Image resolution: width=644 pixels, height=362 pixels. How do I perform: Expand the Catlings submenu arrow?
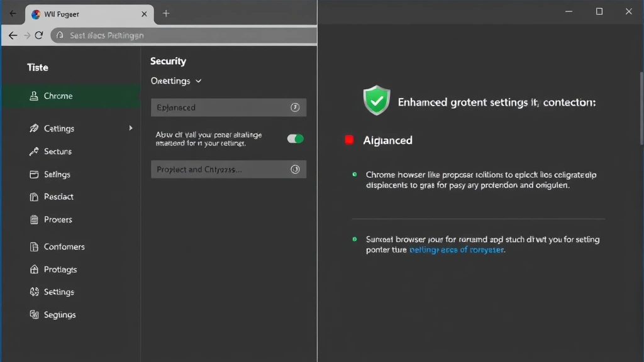point(131,128)
